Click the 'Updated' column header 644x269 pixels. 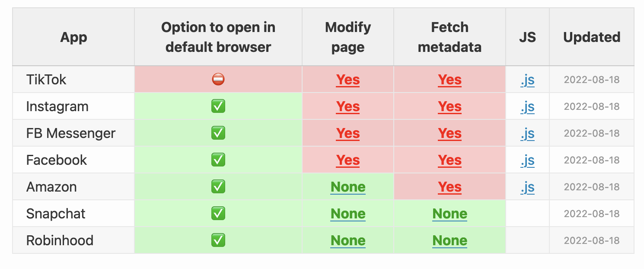(592, 37)
